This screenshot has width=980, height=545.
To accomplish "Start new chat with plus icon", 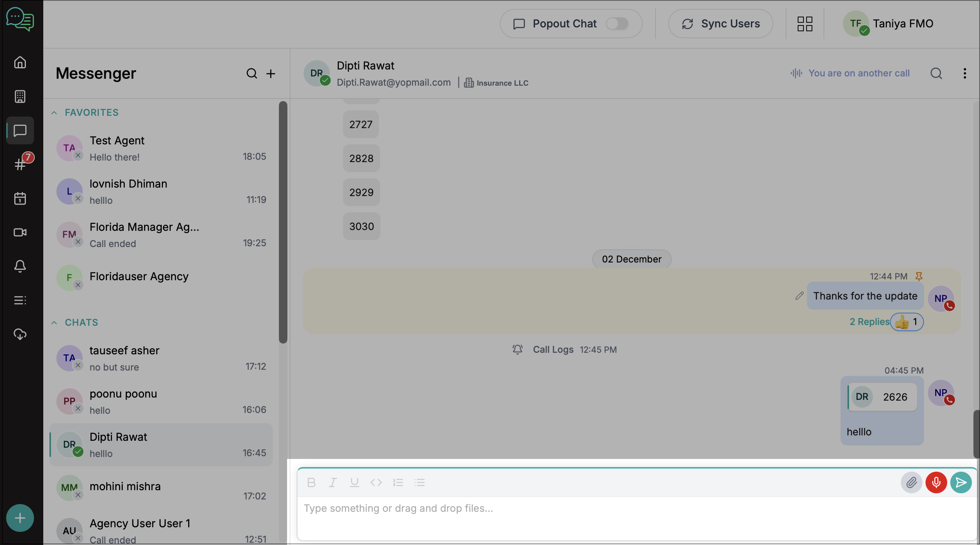I will click(x=271, y=73).
